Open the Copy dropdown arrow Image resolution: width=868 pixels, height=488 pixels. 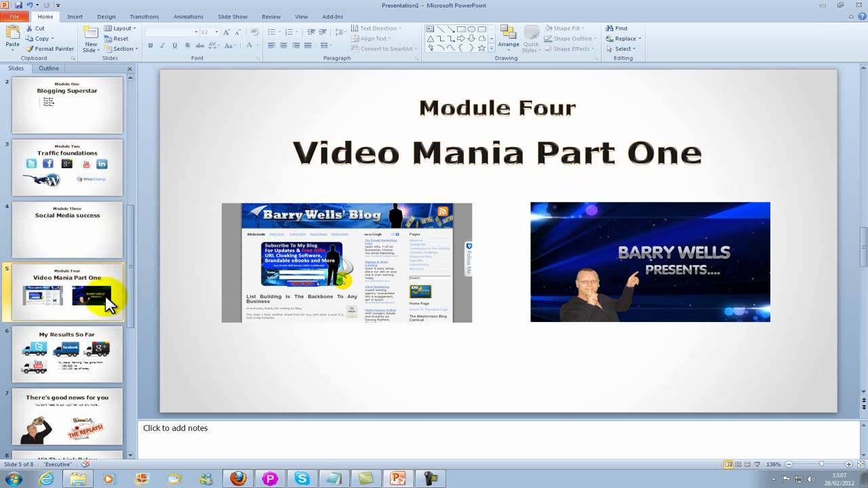[x=53, y=39]
